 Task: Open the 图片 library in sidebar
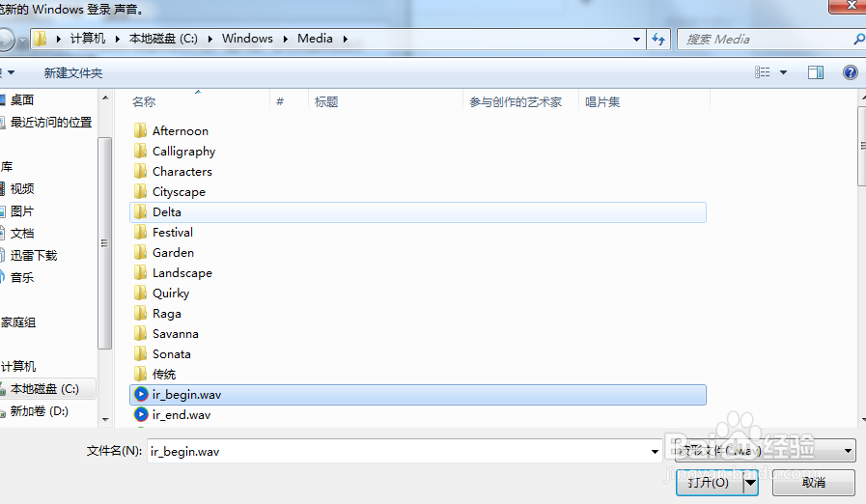(22, 211)
